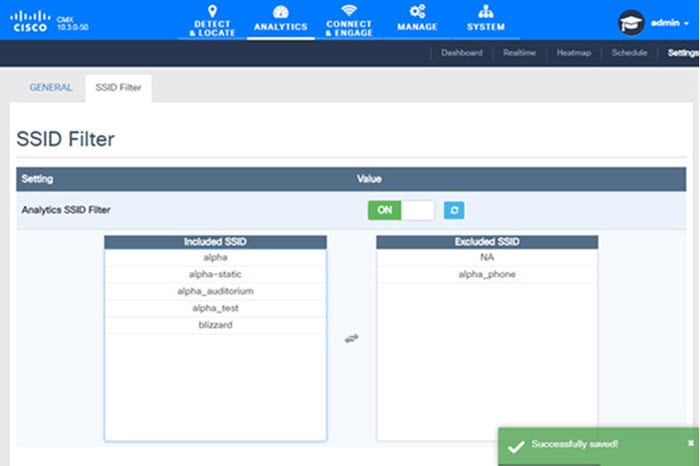Expand the admin user dropdown

point(670,23)
